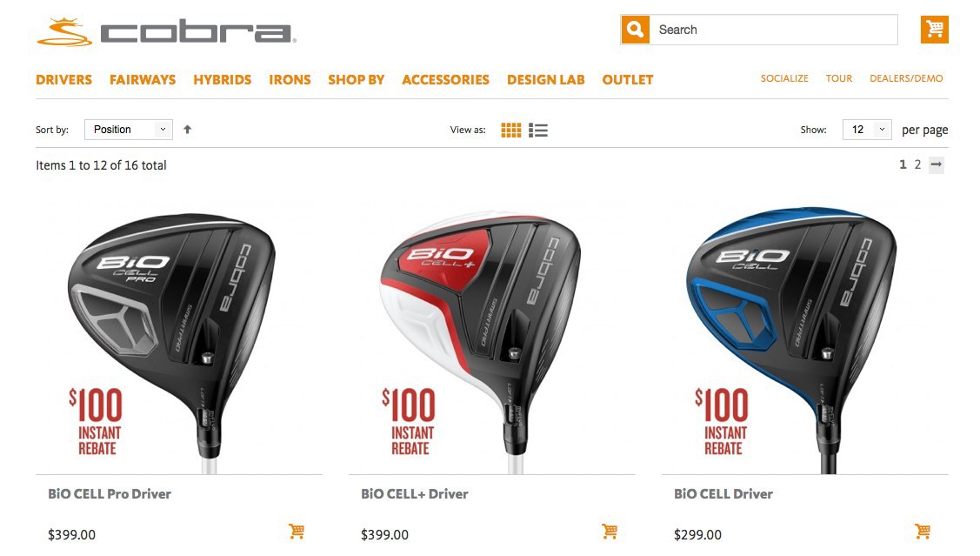Click the Cobra logo
Viewport: 980px width, 556px height.
tap(166, 32)
